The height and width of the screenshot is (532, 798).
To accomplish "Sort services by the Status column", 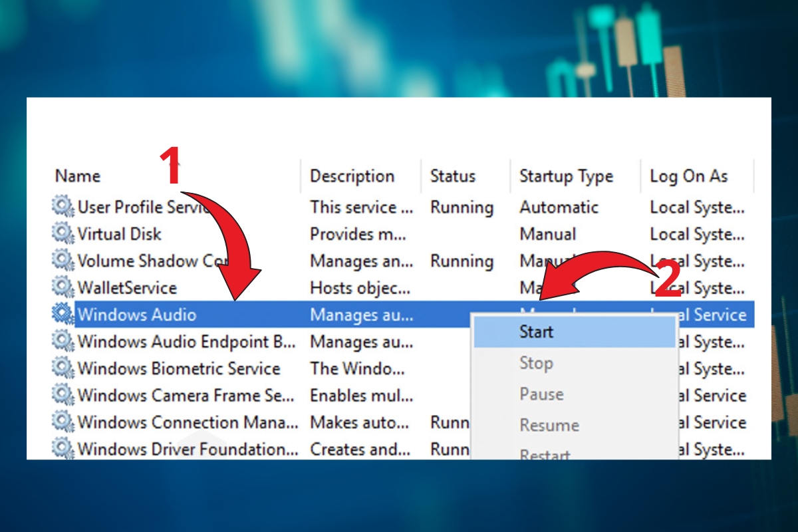I will click(453, 176).
